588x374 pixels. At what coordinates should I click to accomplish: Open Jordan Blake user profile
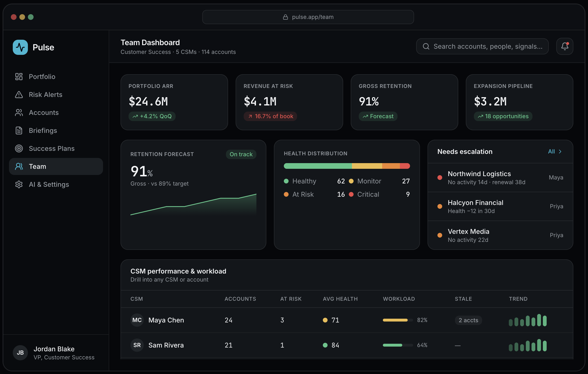tap(56, 352)
